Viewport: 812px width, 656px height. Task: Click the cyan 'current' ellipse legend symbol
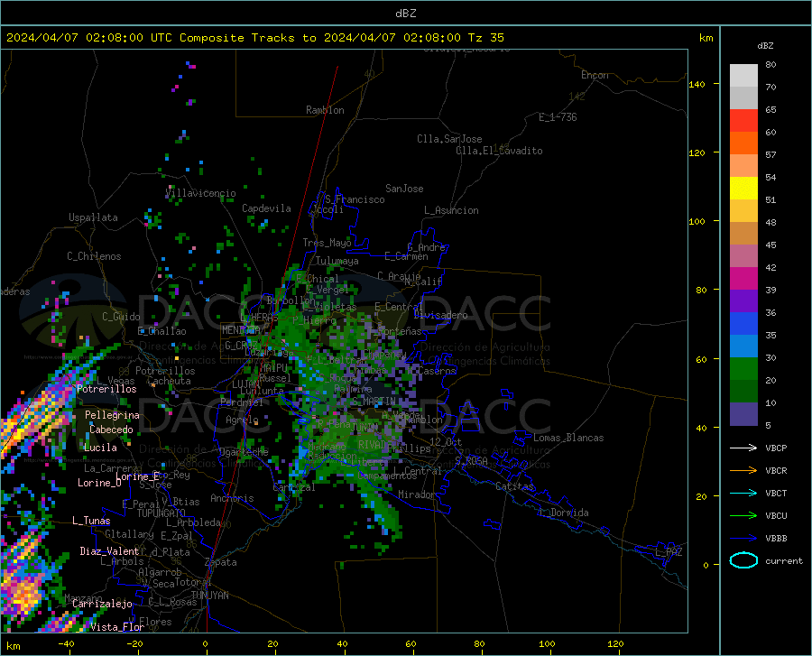point(743,560)
